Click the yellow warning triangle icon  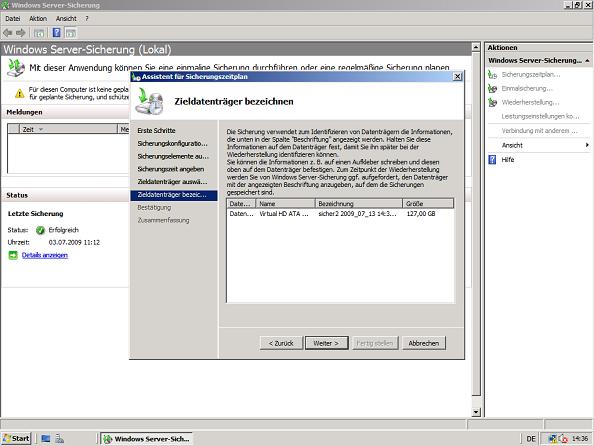point(20,93)
